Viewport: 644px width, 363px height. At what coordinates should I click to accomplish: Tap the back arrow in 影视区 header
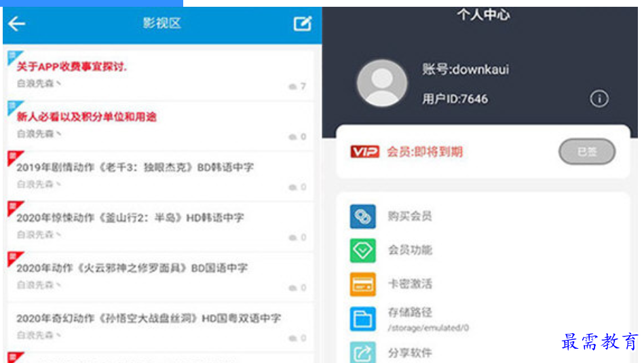[x=16, y=24]
